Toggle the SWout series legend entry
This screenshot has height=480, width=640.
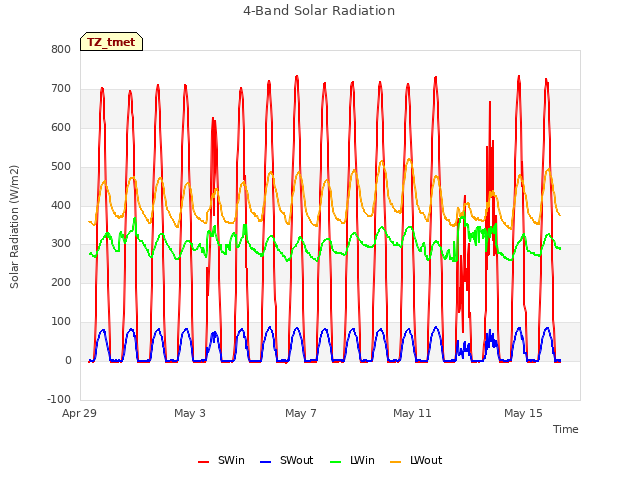(x=287, y=460)
